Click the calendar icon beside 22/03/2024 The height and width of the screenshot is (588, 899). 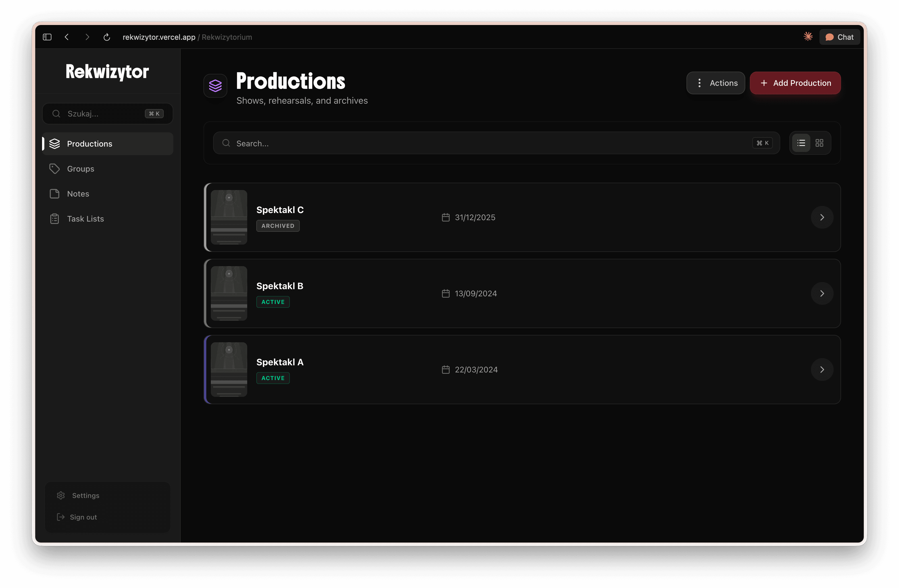[446, 370]
